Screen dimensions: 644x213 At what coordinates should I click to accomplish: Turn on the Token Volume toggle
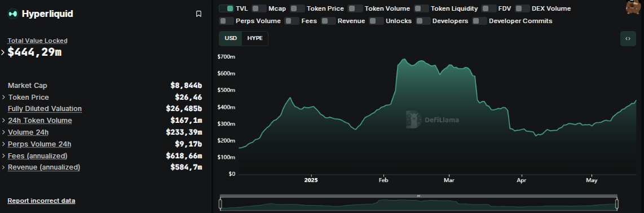pos(355,8)
